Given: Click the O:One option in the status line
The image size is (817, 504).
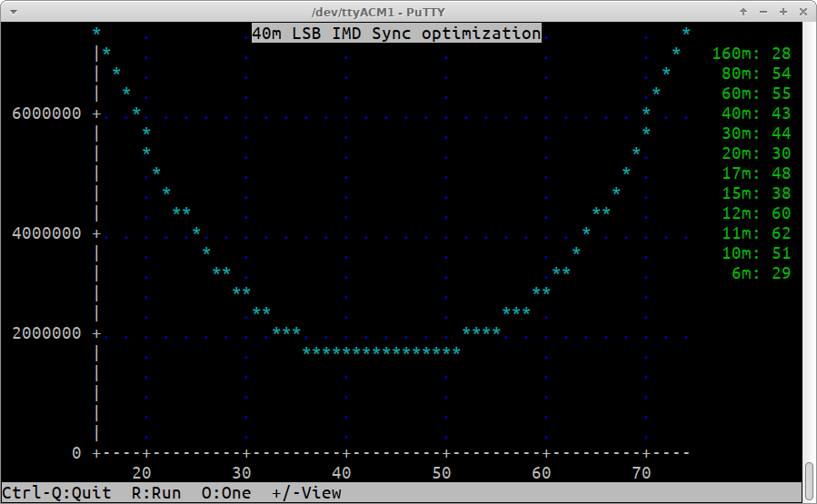Looking at the screenshot, I should [x=226, y=493].
